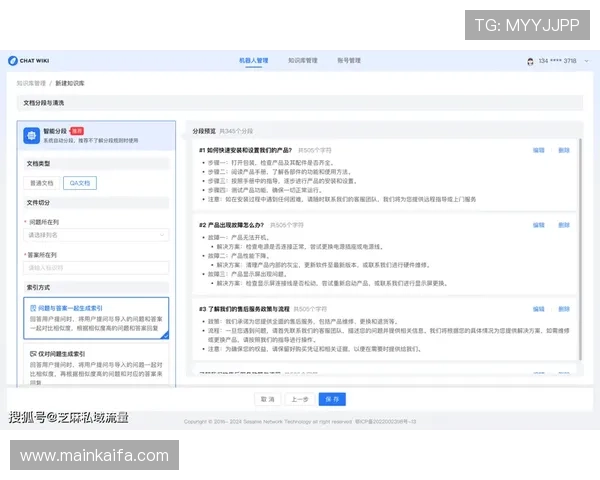
Task: Select 问题与答案一起生成索引 option
Action: tap(96, 318)
